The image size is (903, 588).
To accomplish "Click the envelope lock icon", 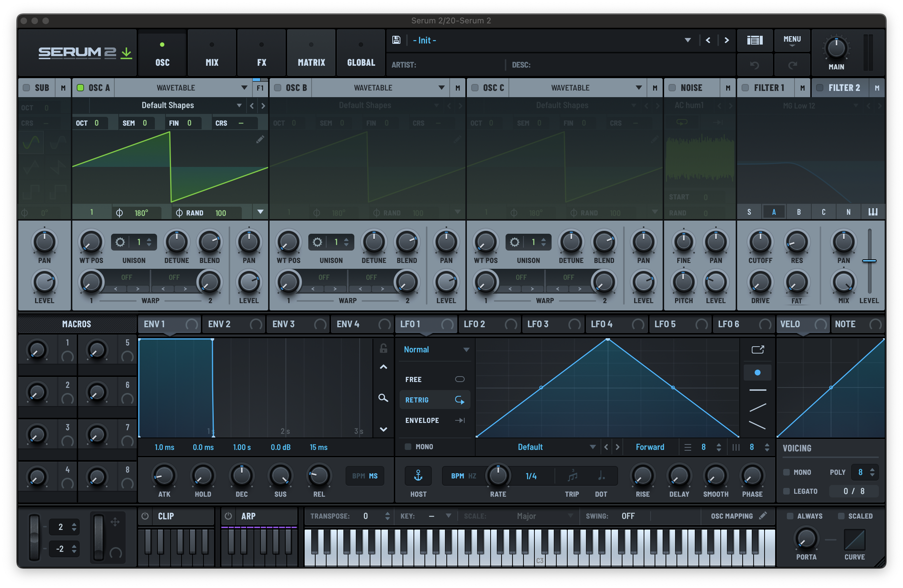I will (384, 348).
